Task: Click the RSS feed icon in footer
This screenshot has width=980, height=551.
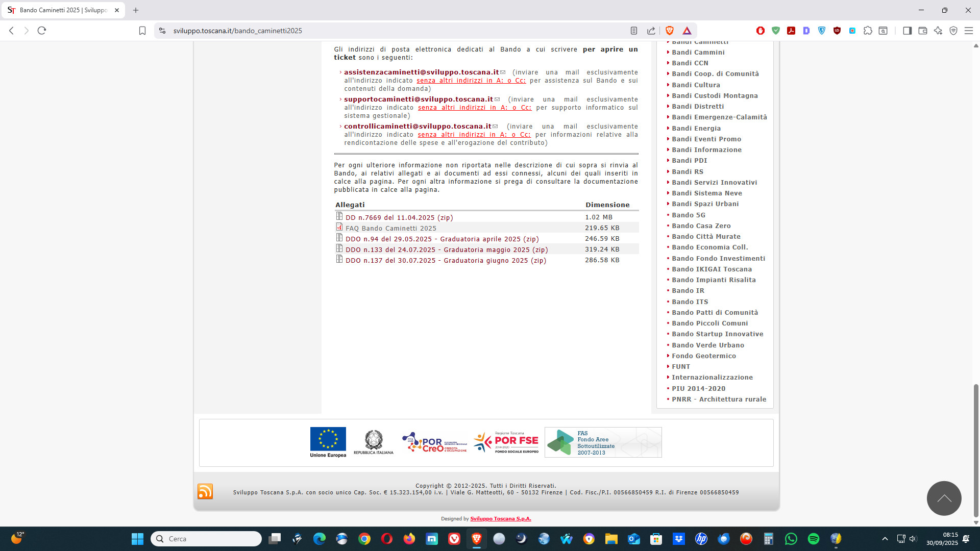Action: pos(205,491)
